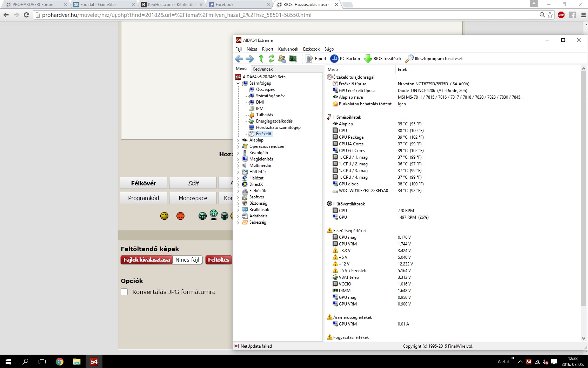
Task: Click the Monospace button
Action: 193,198
